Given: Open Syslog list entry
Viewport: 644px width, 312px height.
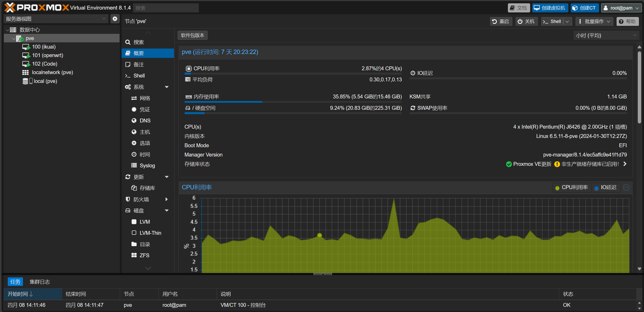Looking at the screenshot, I should (147, 166).
